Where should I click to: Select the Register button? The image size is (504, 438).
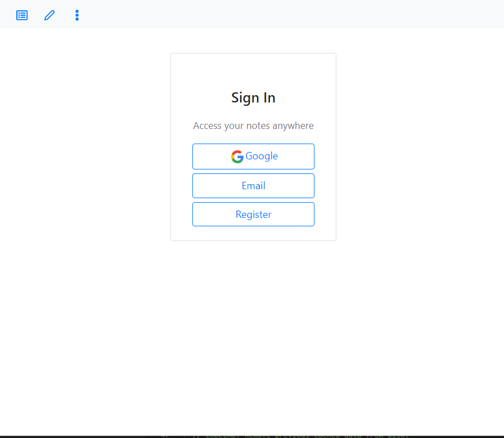click(x=253, y=214)
